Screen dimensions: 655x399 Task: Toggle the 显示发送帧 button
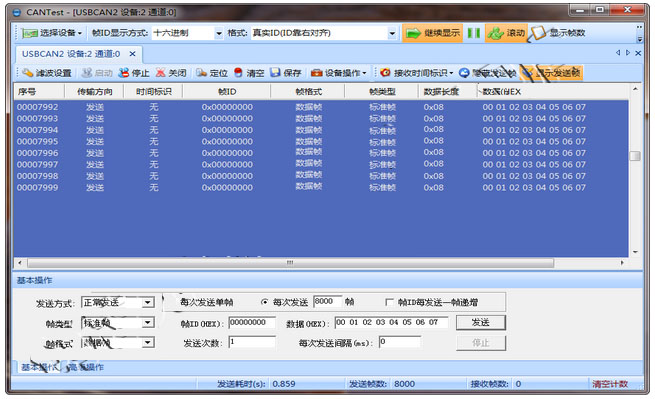pyautogui.click(x=551, y=73)
